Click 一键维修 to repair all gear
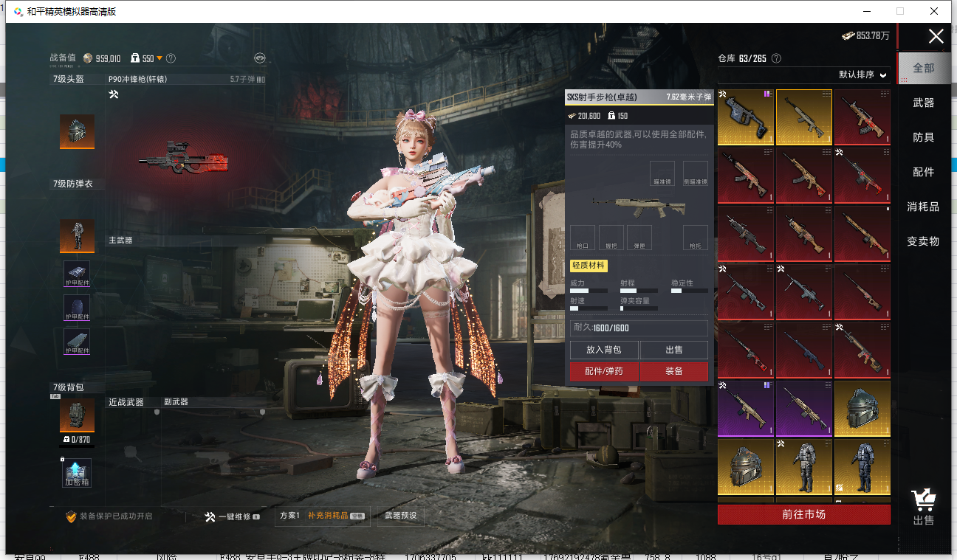957x560 pixels. pyautogui.click(x=232, y=517)
